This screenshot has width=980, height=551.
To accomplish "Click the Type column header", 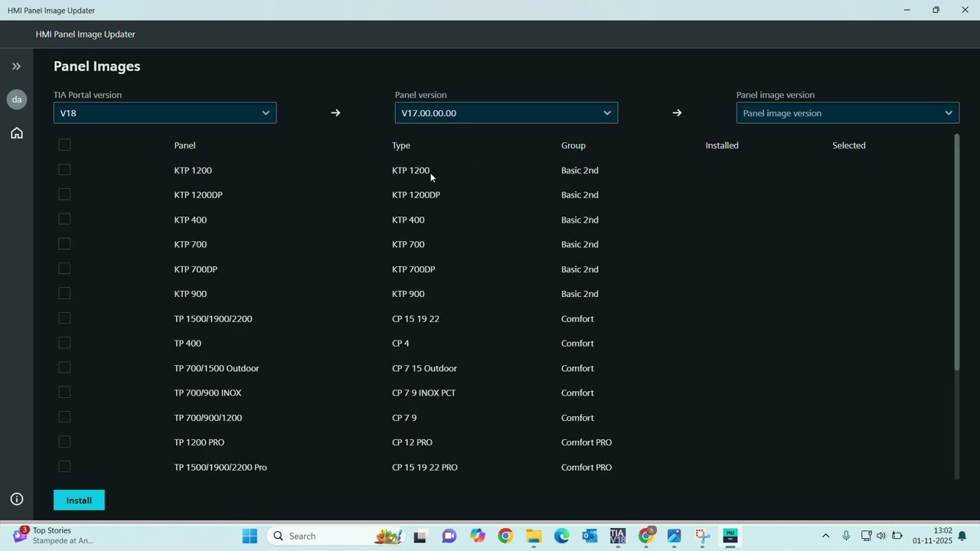I will click(401, 145).
